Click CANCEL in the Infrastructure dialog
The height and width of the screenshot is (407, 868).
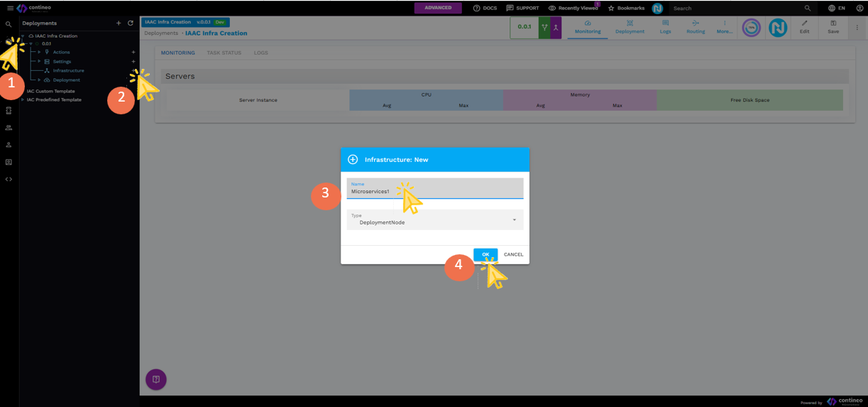click(x=513, y=254)
